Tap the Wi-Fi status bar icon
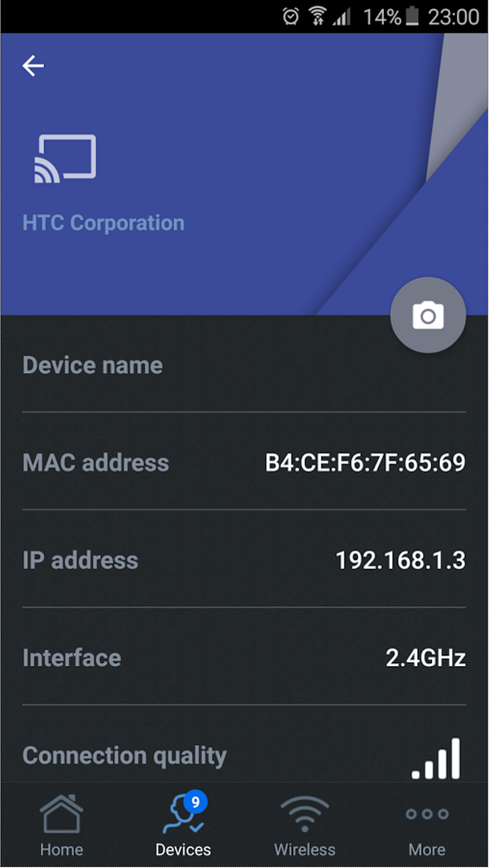This screenshot has height=868, width=489. pos(317,16)
